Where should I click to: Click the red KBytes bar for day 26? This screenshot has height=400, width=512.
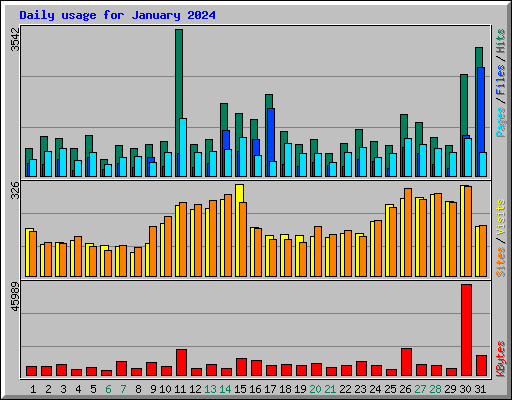coord(406,362)
